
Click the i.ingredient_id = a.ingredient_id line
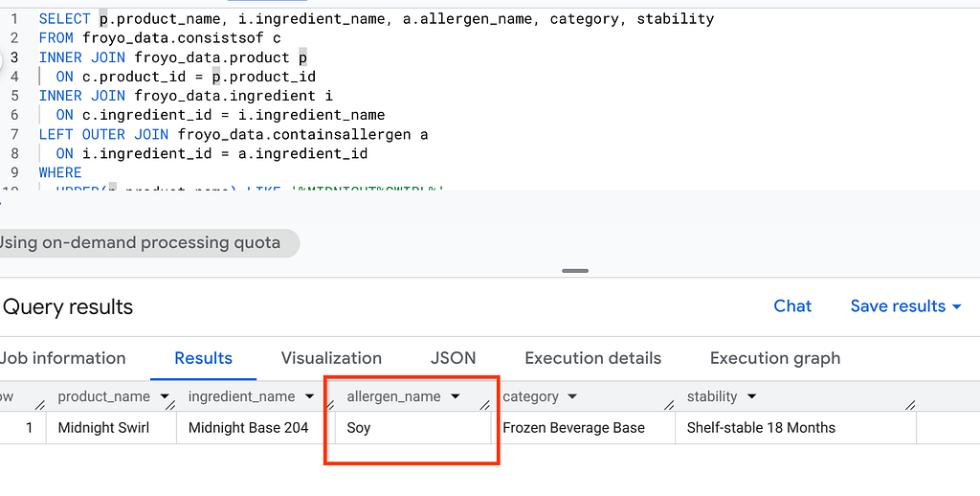(x=212, y=153)
